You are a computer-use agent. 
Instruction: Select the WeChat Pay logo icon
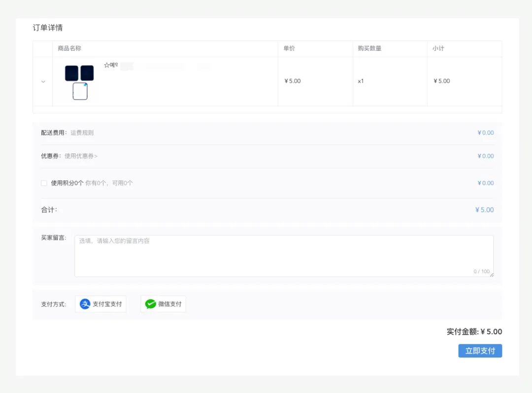click(x=150, y=304)
